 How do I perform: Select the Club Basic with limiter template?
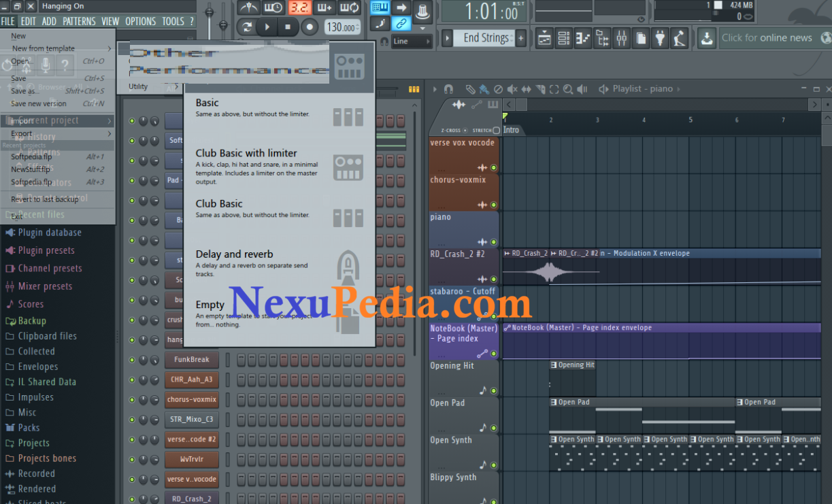(x=280, y=167)
